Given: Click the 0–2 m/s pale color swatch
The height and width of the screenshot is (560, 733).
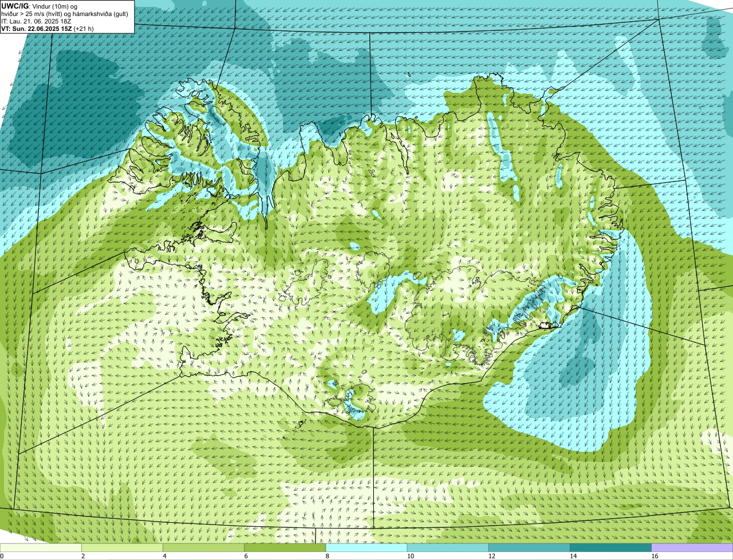Looking at the screenshot, I should pyautogui.click(x=41, y=548).
